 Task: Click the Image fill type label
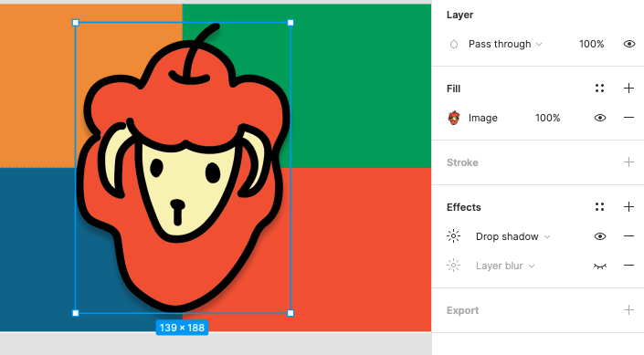pos(483,118)
